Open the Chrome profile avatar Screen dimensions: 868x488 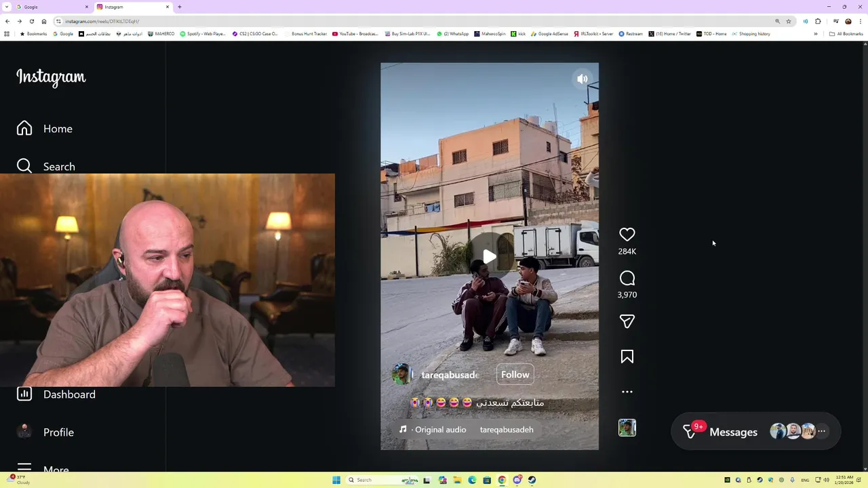click(x=848, y=21)
